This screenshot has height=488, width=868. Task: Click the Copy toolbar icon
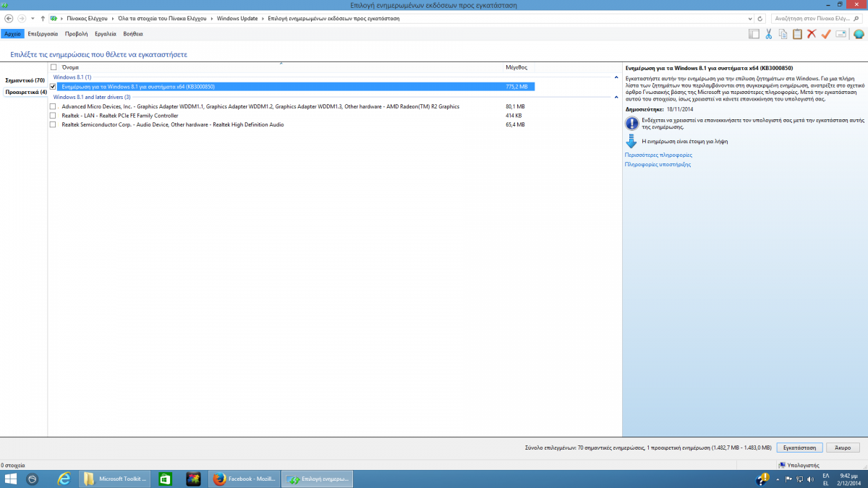pos(783,34)
